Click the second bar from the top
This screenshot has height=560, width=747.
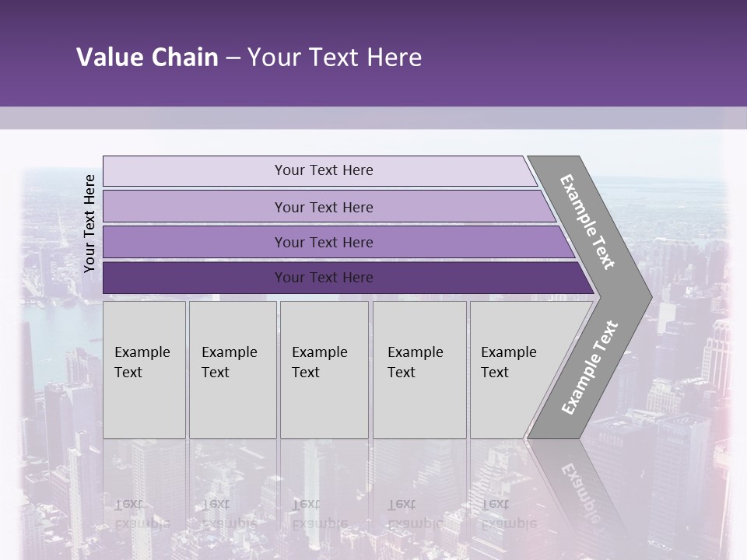pos(324,207)
